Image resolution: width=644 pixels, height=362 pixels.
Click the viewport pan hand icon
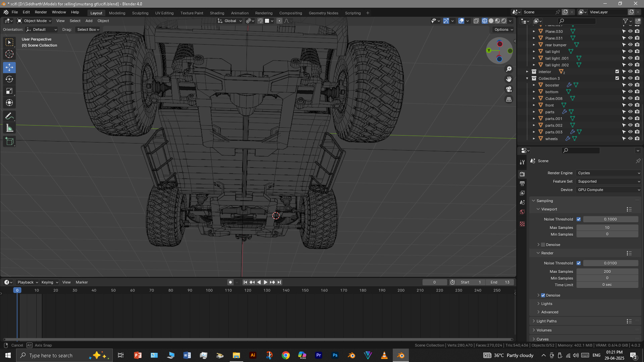(509, 79)
